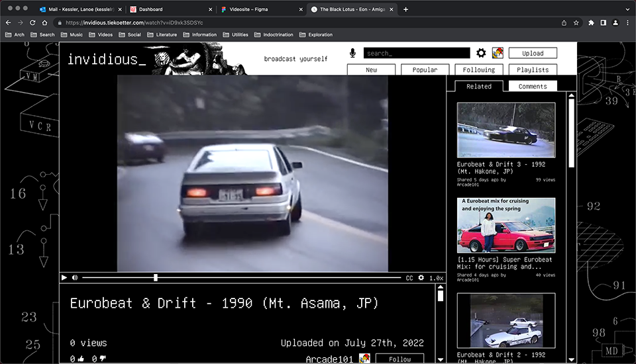
Task: Open site settings via the header gear icon
Action: point(481,53)
